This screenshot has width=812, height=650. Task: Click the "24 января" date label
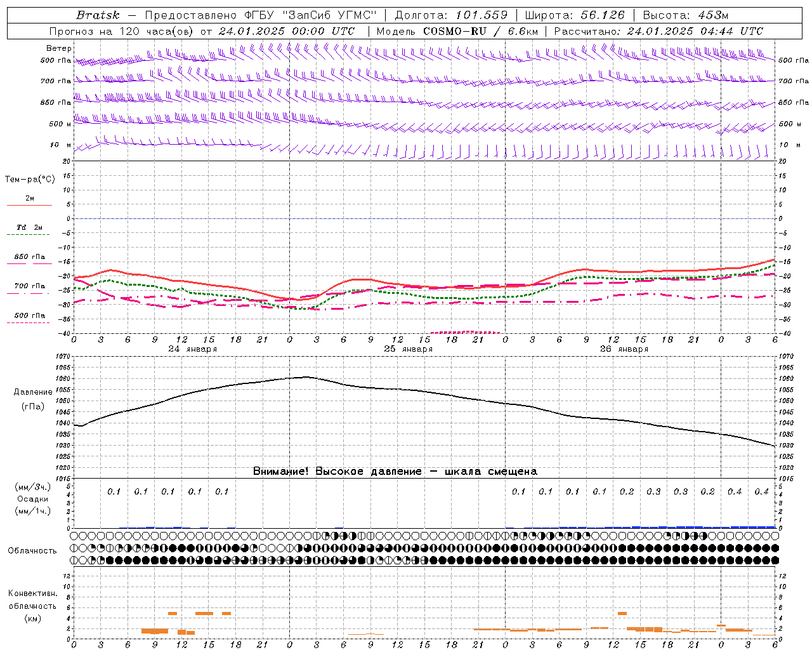tap(192, 349)
